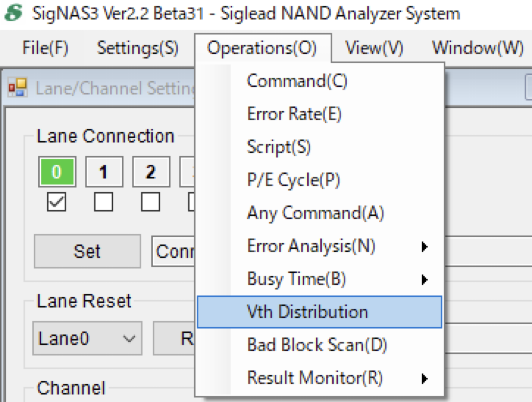The image size is (532, 402).
Task: Select Vth Distribution menu item
Action: click(320, 312)
